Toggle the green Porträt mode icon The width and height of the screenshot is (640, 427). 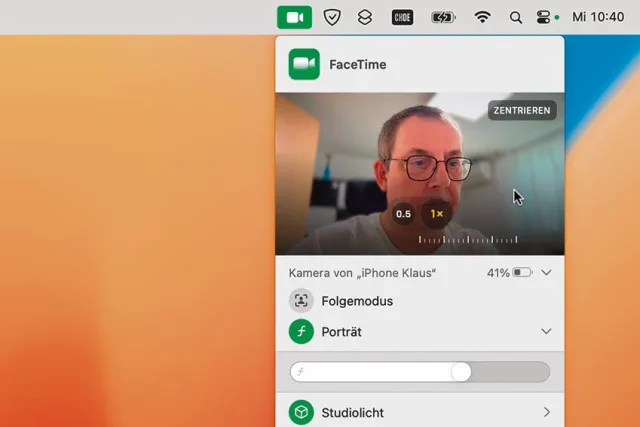301,331
